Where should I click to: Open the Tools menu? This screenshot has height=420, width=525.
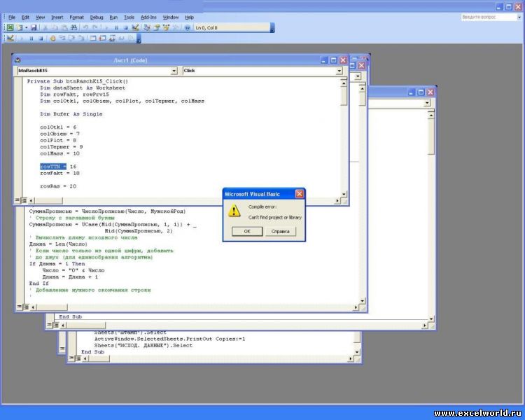129,17
